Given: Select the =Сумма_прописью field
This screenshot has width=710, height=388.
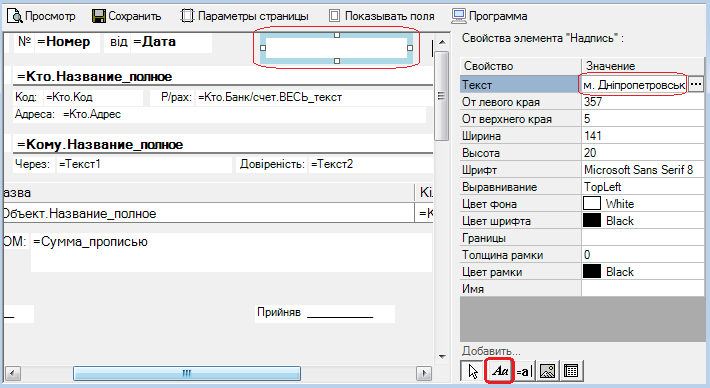Looking at the screenshot, I should 231,252.
